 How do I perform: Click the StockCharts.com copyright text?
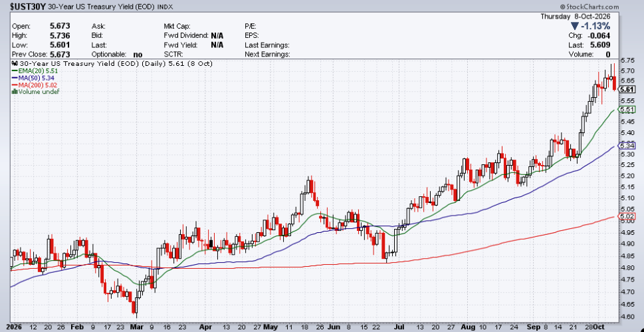tap(589, 7)
